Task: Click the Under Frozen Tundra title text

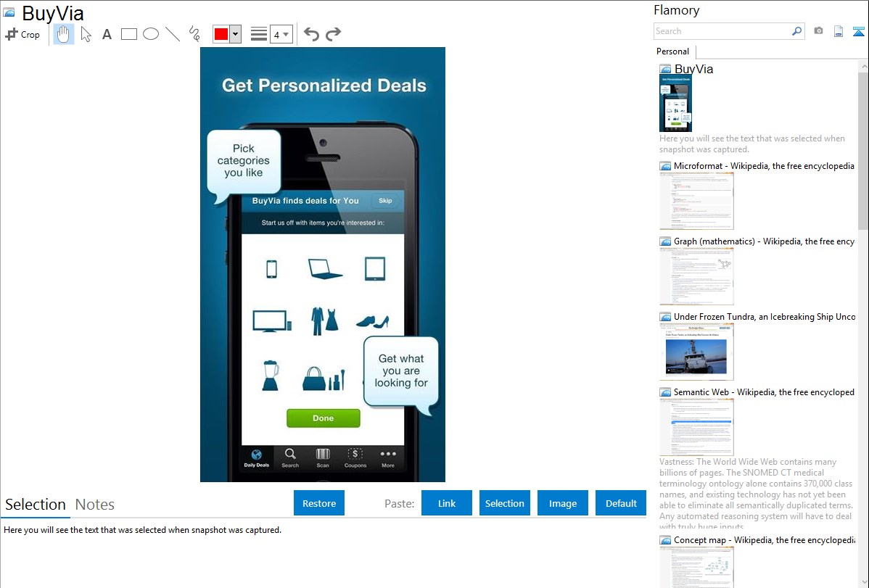Action: 765,316
